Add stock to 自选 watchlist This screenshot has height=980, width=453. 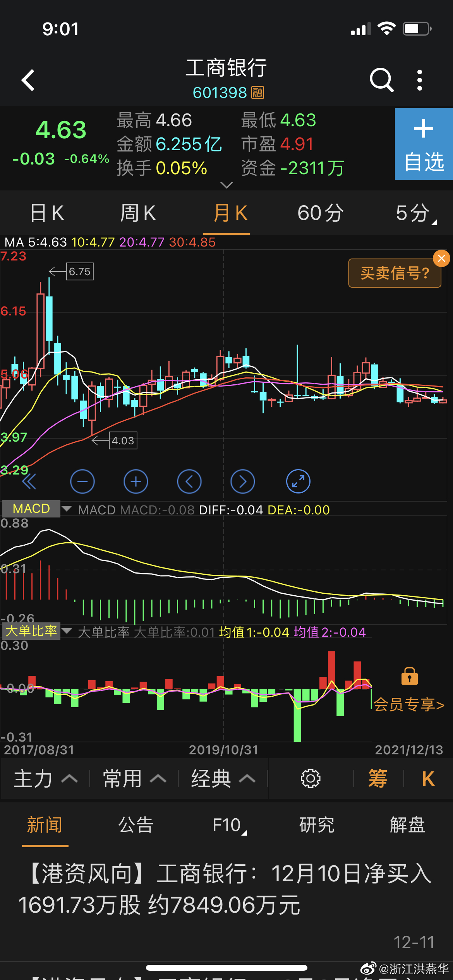[424, 144]
